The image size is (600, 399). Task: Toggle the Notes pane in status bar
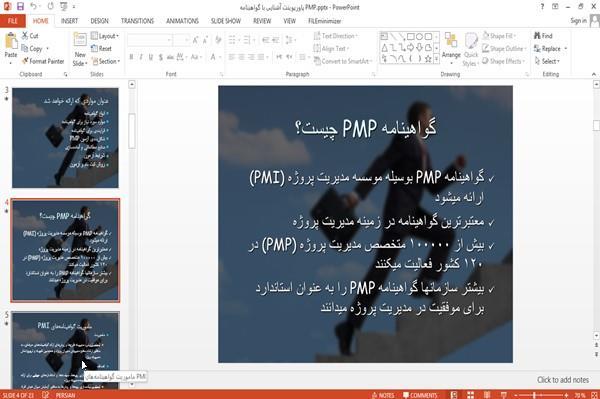click(383, 395)
